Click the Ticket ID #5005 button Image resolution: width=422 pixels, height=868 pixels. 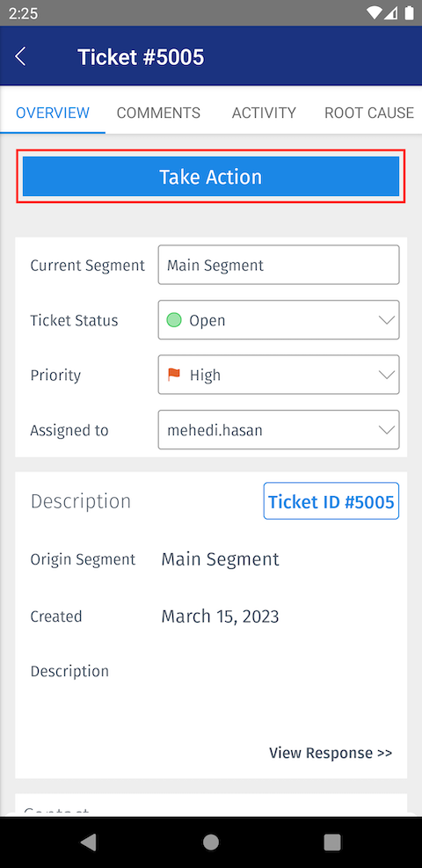pos(331,501)
